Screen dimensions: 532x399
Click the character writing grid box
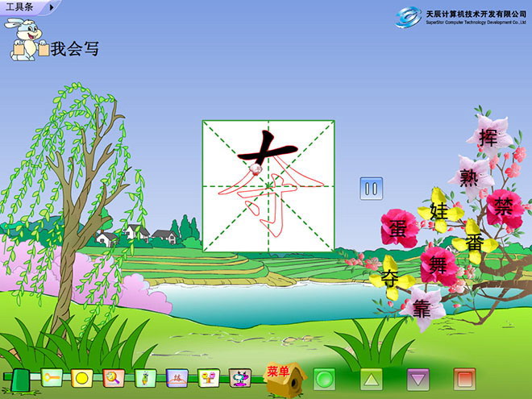(x=268, y=185)
